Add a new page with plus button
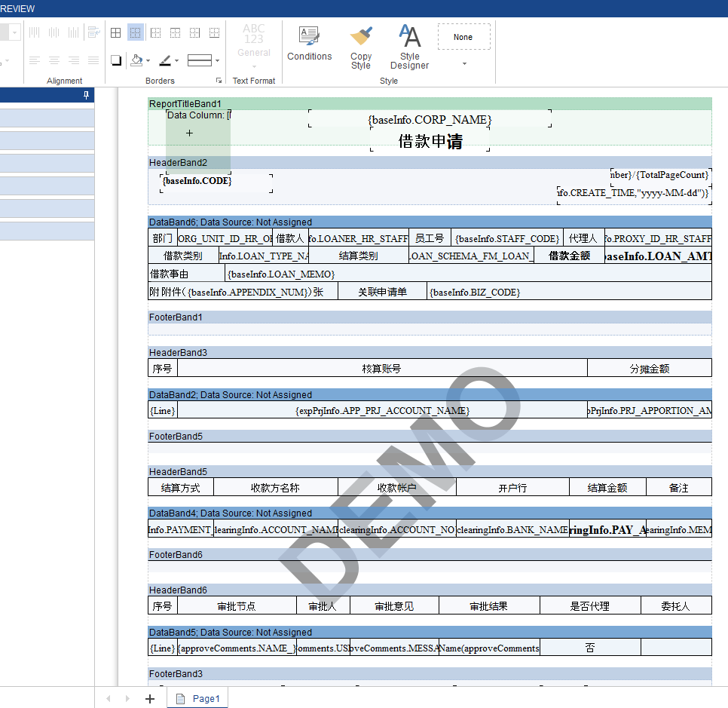The width and height of the screenshot is (728, 708). [150, 699]
